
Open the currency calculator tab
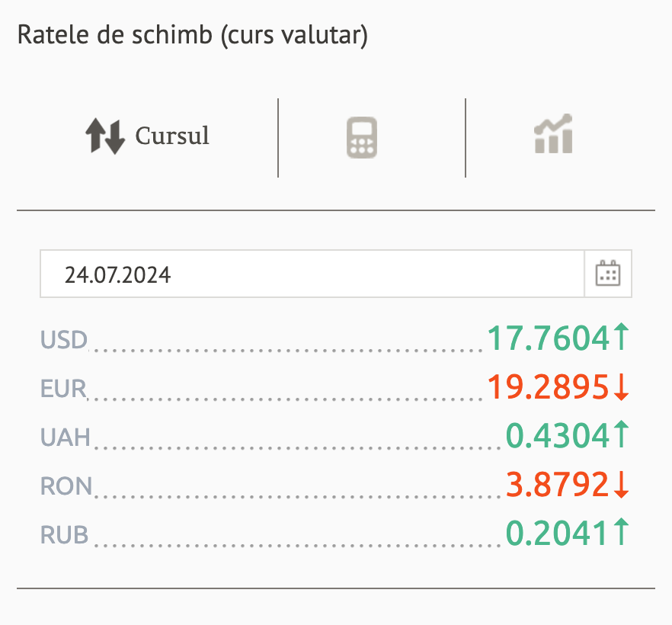[362, 138]
